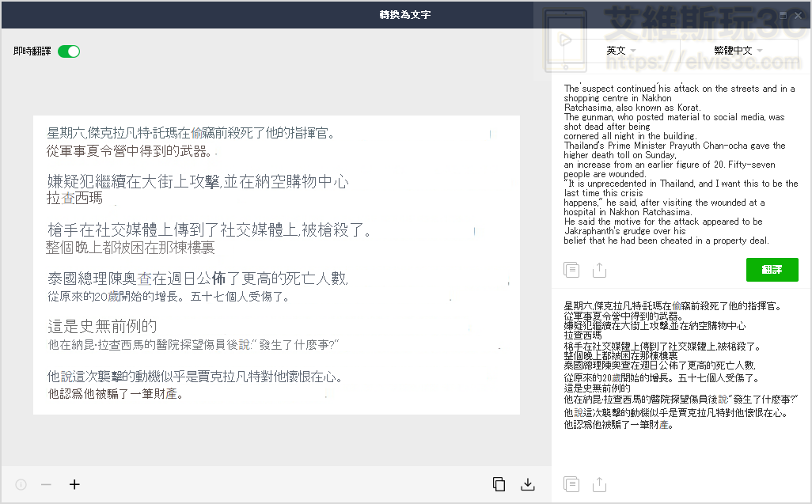Share the Chinese translation via export icon
This screenshot has height=504, width=812.
[x=599, y=483]
